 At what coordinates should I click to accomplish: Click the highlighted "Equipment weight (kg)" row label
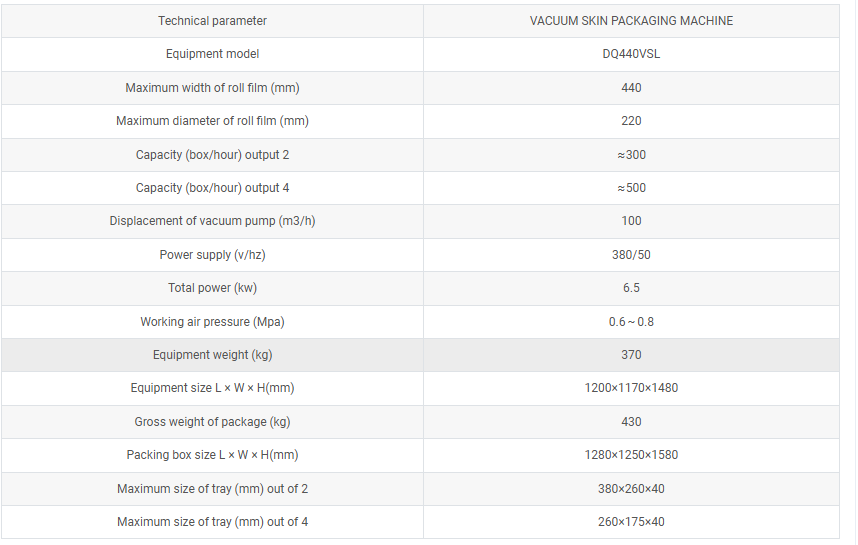point(212,355)
